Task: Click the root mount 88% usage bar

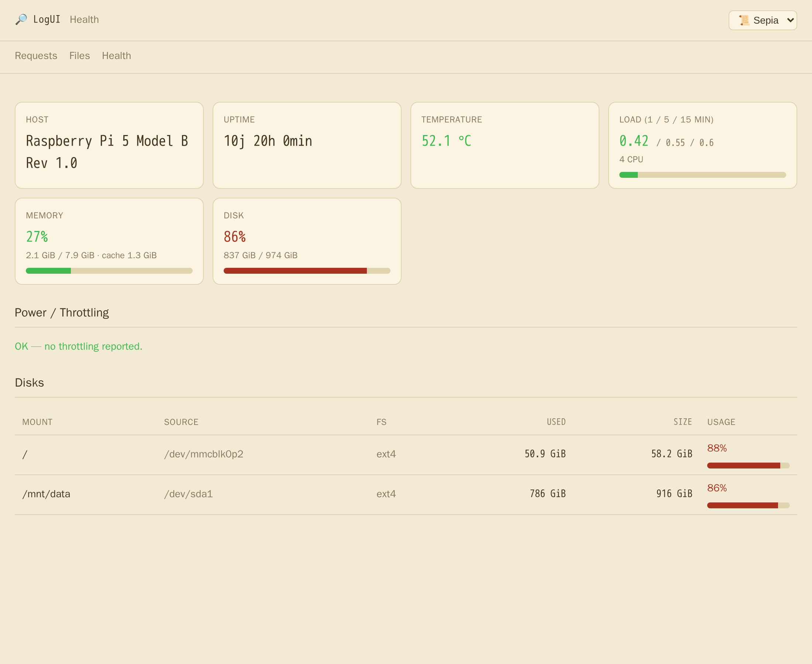Action: [748, 466]
